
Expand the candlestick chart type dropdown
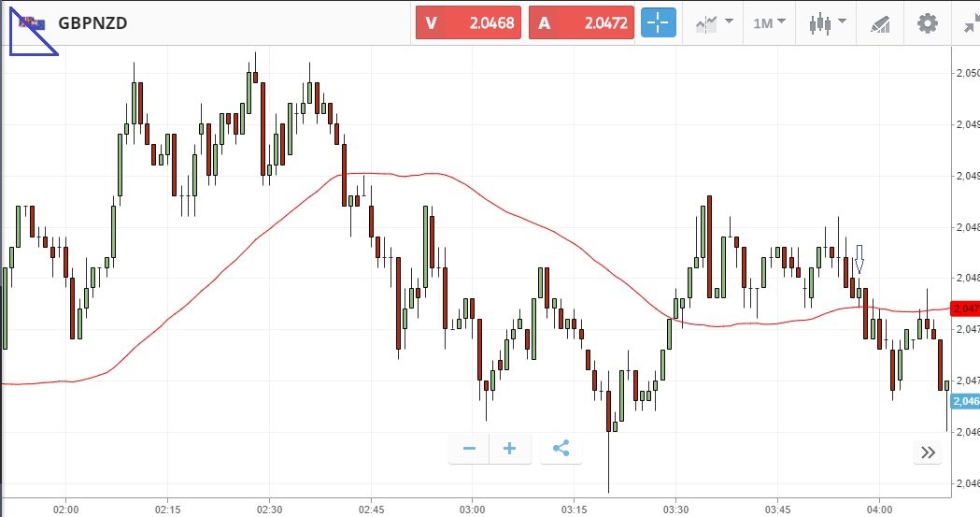[x=827, y=23]
